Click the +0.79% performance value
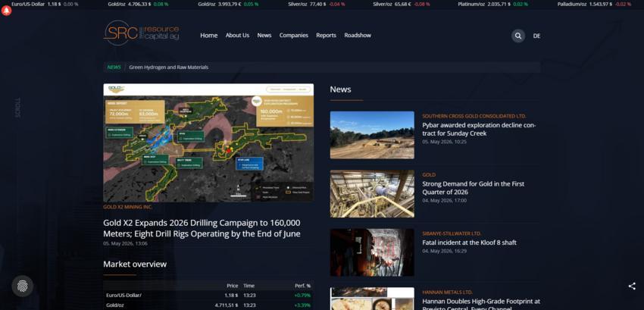644x310 pixels. coord(302,295)
